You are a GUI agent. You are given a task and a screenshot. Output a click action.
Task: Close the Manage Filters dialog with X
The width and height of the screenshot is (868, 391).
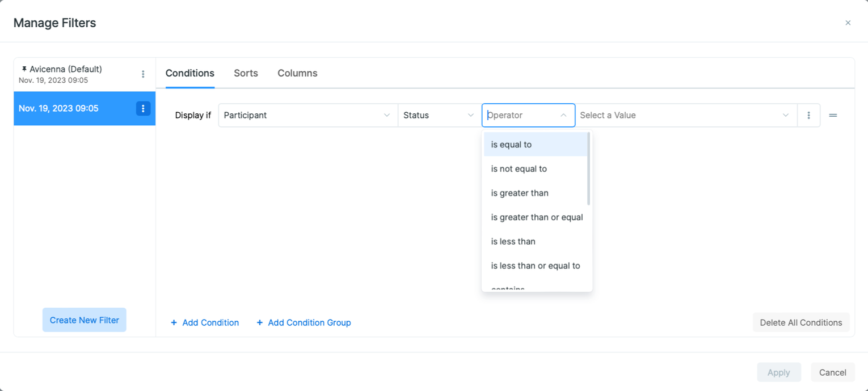pos(848,23)
